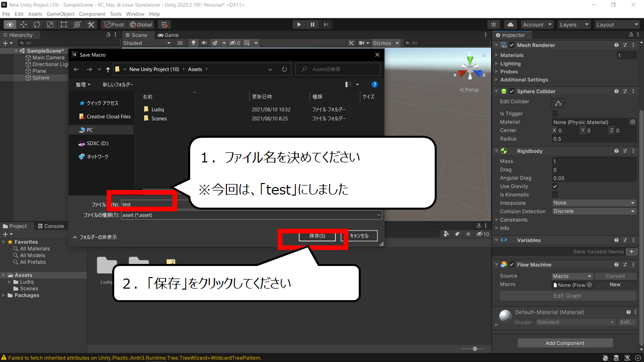644x362 pixels.
Task: Open the File menu
Action: pos(6,14)
